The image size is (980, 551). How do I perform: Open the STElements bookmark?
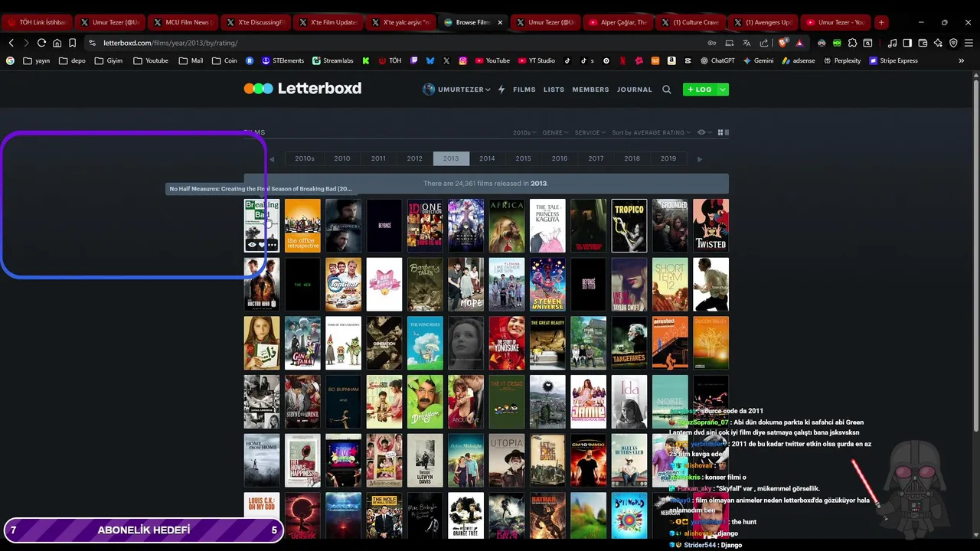tap(283, 60)
